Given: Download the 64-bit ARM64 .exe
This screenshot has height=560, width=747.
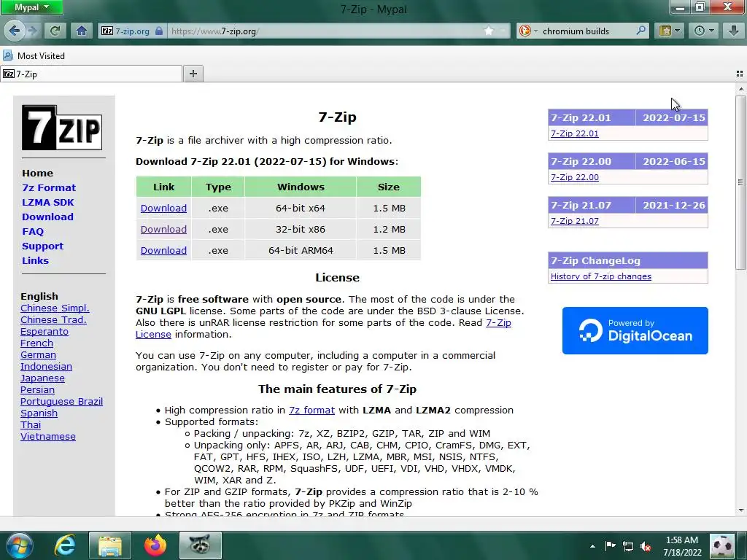Looking at the screenshot, I should click(163, 251).
